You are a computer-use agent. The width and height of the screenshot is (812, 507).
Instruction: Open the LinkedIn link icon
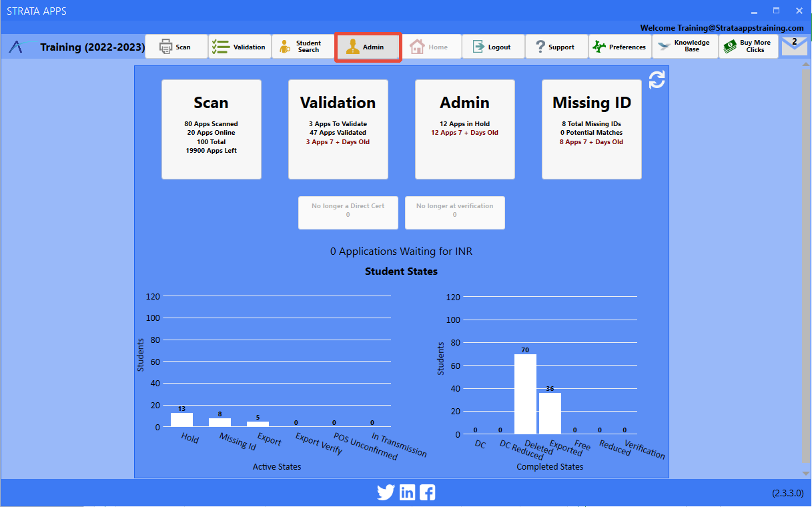pyautogui.click(x=407, y=493)
